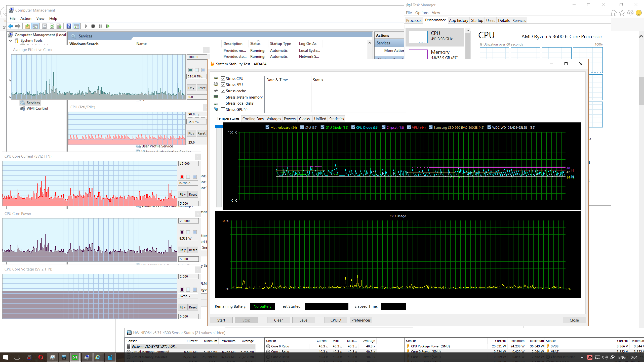Click the Export List toolbar icon
This screenshot has width=644, height=362.
[x=59, y=26]
